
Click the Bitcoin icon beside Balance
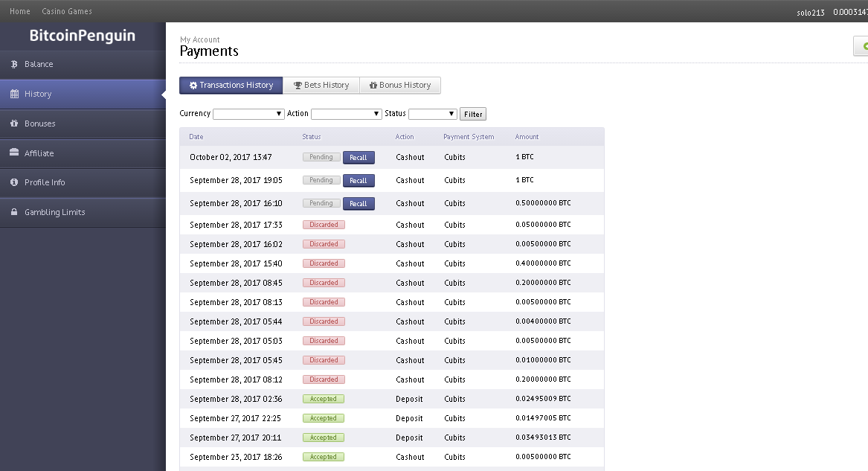click(x=14, y=64)
